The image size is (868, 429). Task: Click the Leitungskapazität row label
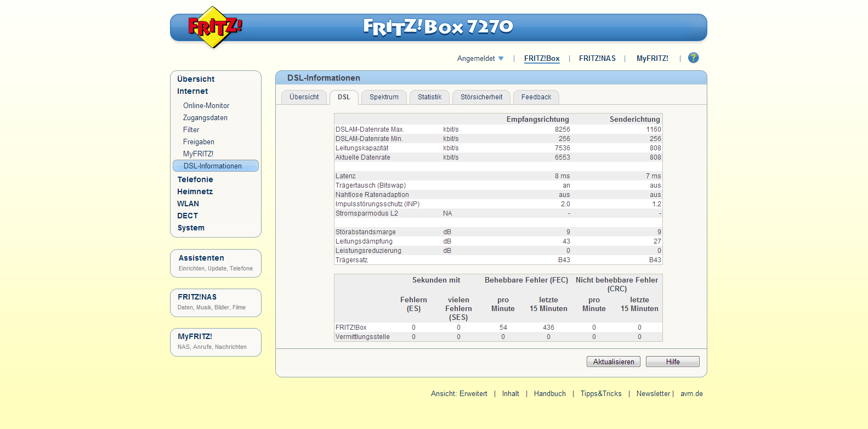[362, 148]
